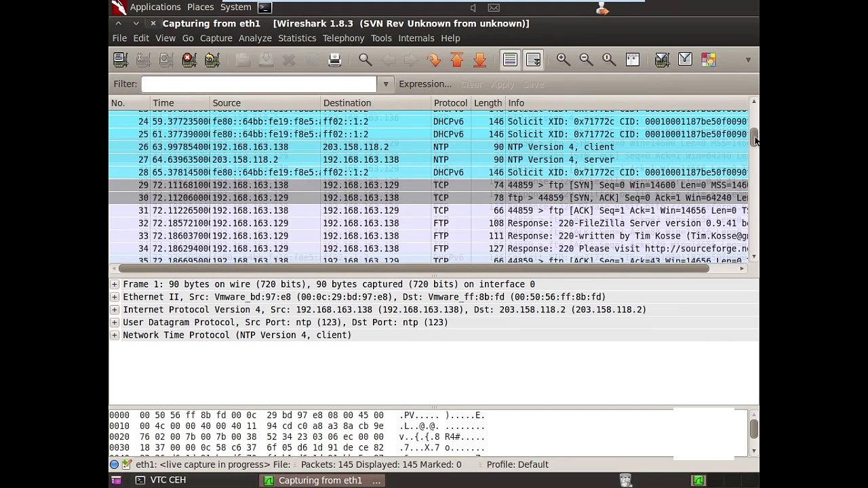The height and width of the screenshot is (488, 868).
Task: Click the show desktop icon in bottom panel
Action: (x=116, y=481)
